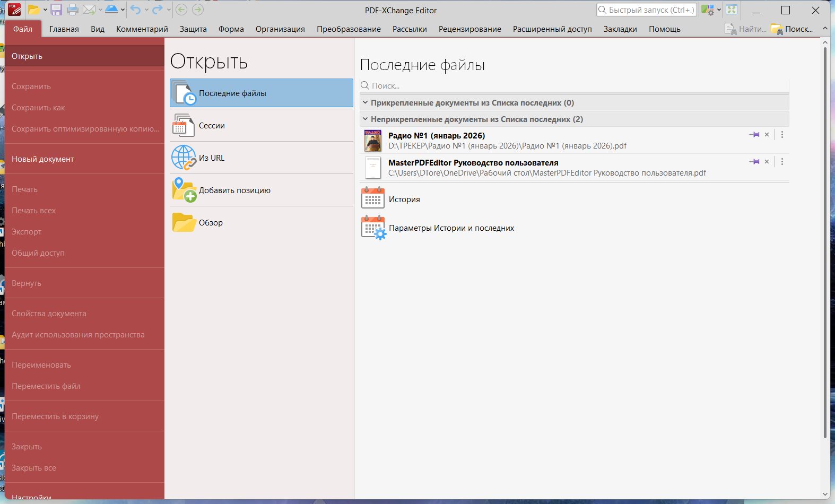Open the UI customization settings icon
Screen dimensions: 835x504
pyautogui.click(x=708, y=10)
